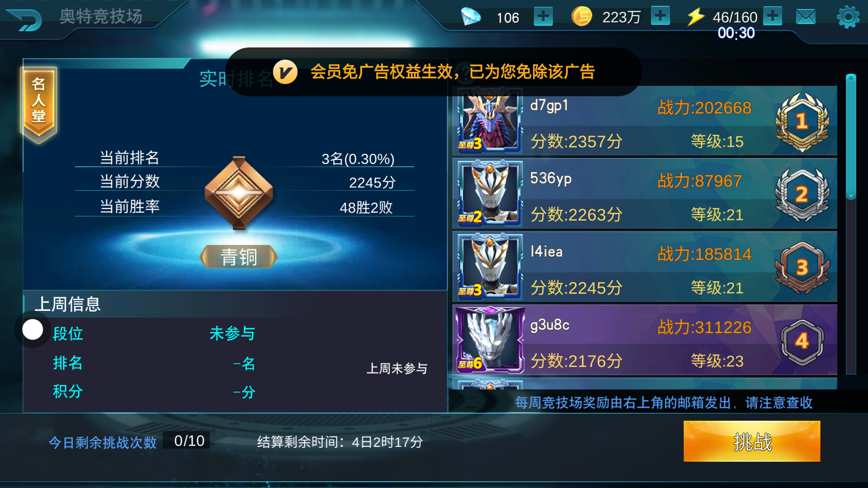The height and width of the screenshot is (488, 868).
Task: Click the orange 挑战 challenge button
Action: tap(752, 441)
